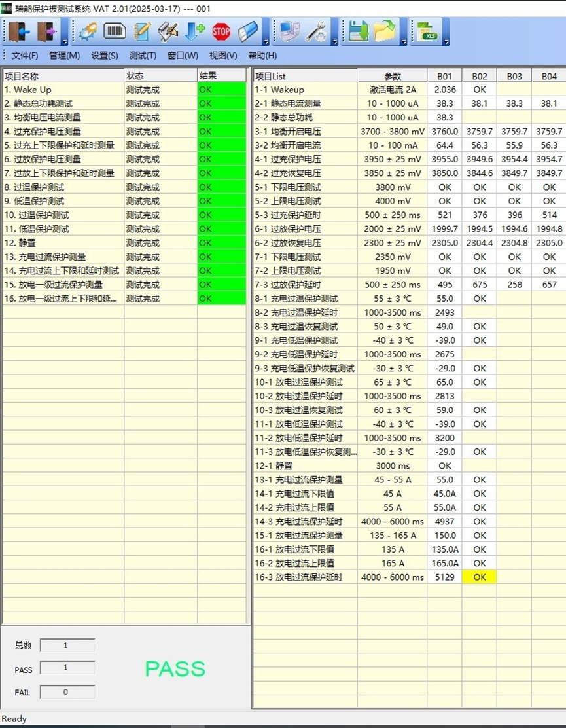Viewport: 566px width, 728px height.
Task: Click the open folder toolbar icon
Action: [385, 31]
